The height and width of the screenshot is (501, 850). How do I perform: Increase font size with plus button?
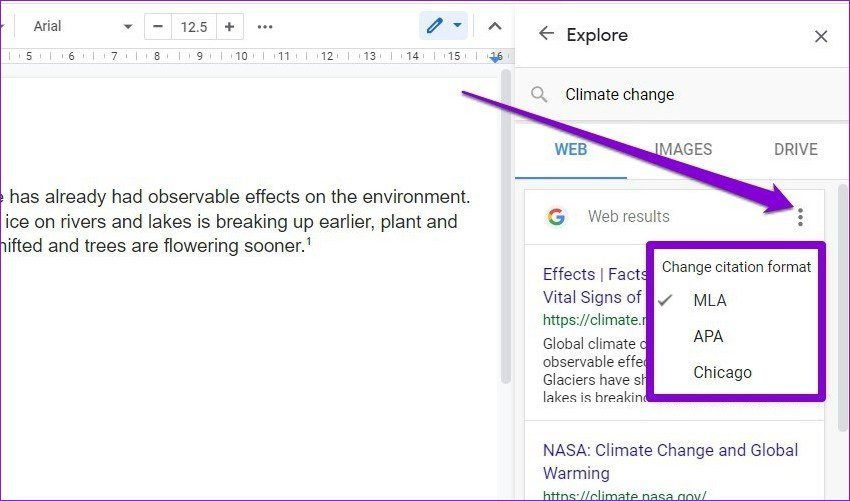[x=229, y=27]
